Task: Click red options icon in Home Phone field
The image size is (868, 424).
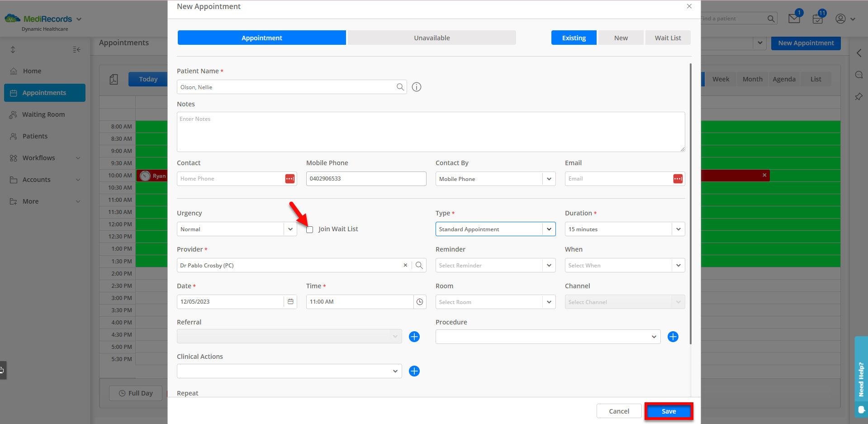Action: (290, 179)
